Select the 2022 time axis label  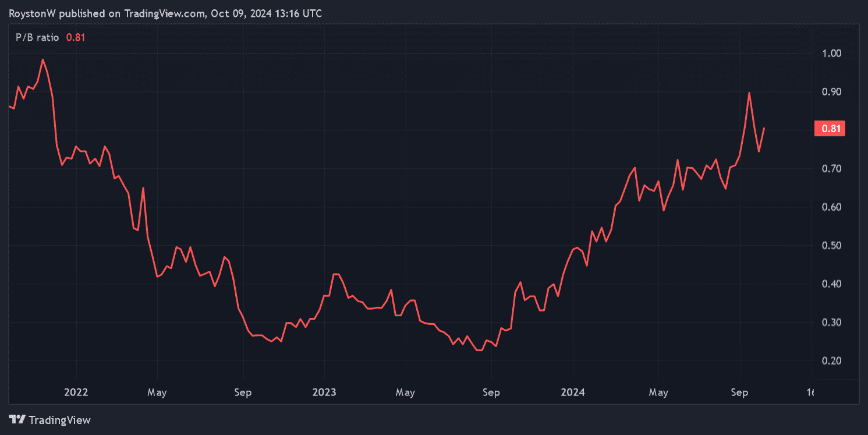(x=76, y=392)
